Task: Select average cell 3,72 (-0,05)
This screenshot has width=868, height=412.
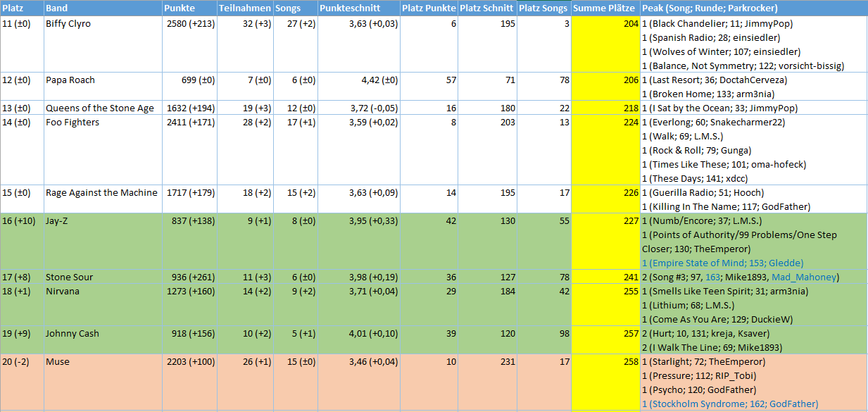Action: tap(358, 108)
